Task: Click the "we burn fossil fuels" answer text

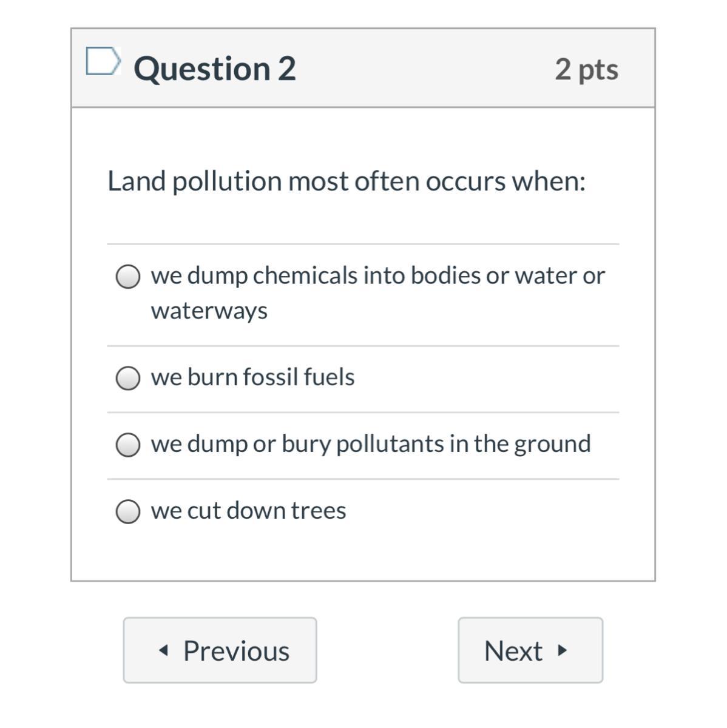Action: pos(252,377)
